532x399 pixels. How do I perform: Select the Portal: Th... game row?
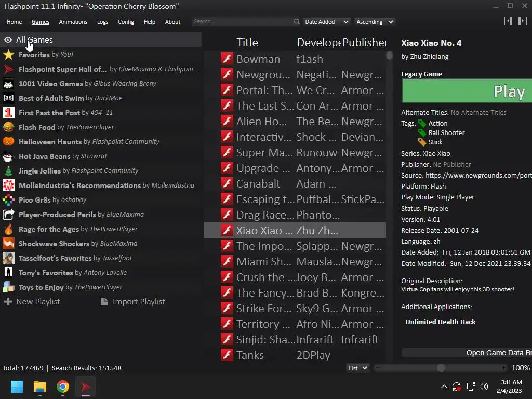pos(295,90)
